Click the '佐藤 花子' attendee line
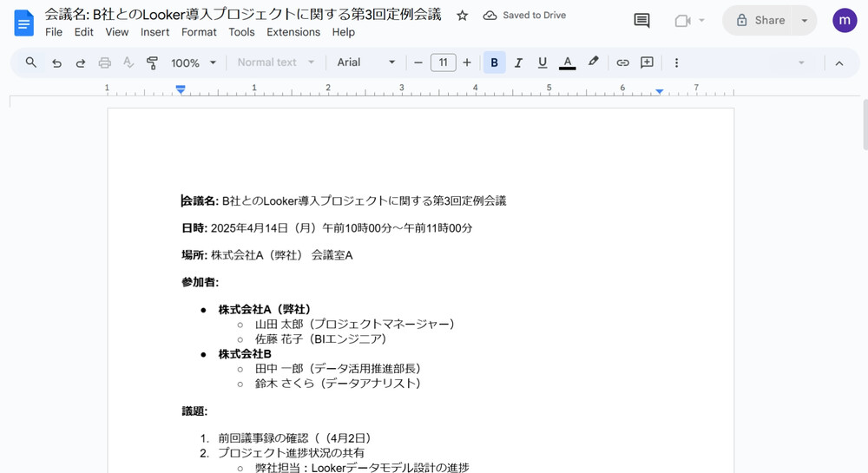Image resolution: width=868 pixels, height=473 pixels. (x=321, y=338)
